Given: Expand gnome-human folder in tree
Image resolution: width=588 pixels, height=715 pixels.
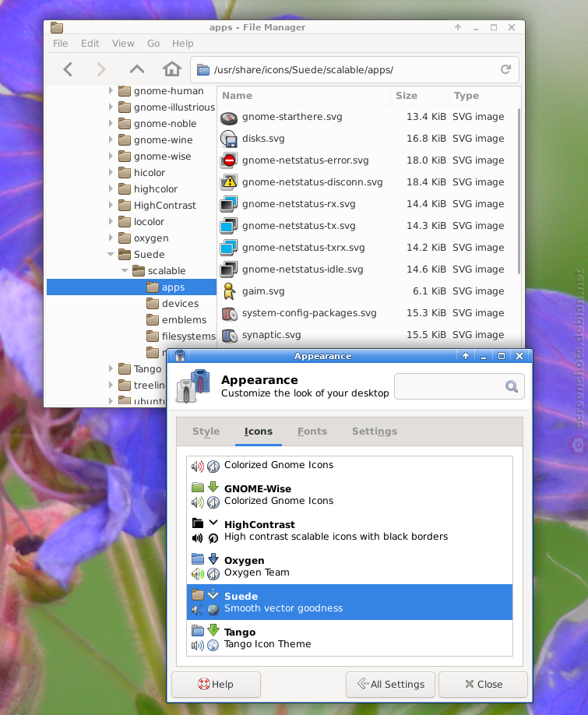Looking at the screenshot, I should 111,91.
